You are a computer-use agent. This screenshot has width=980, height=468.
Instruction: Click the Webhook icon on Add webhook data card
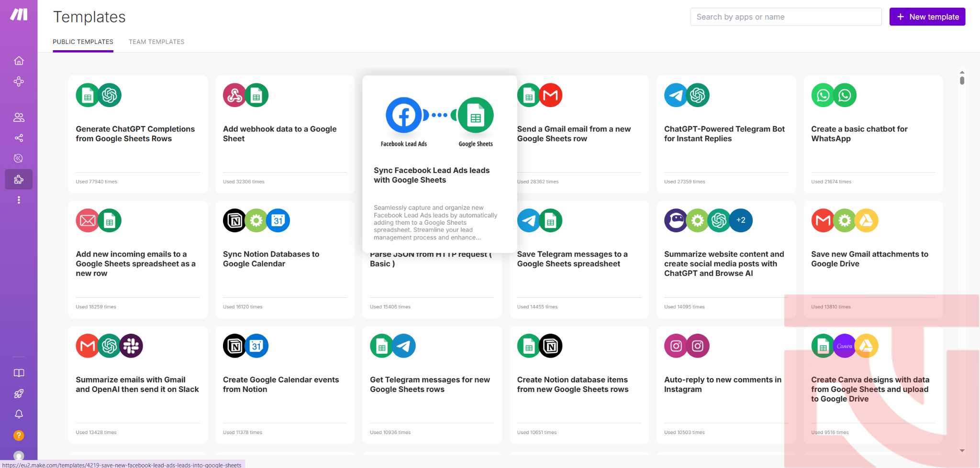(x=235, y=95)
